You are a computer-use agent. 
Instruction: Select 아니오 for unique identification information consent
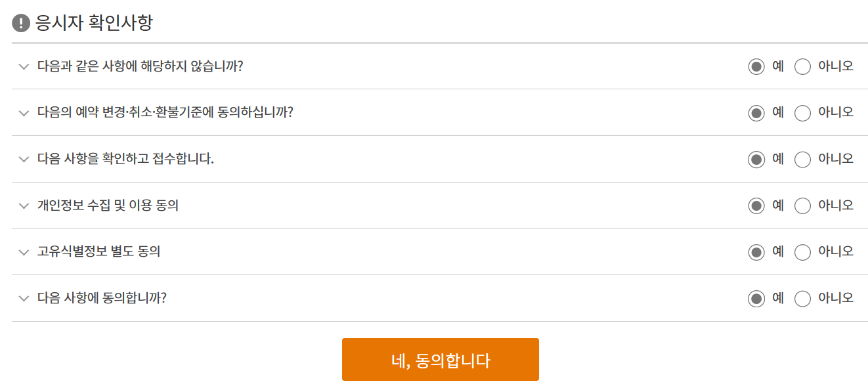802,251
